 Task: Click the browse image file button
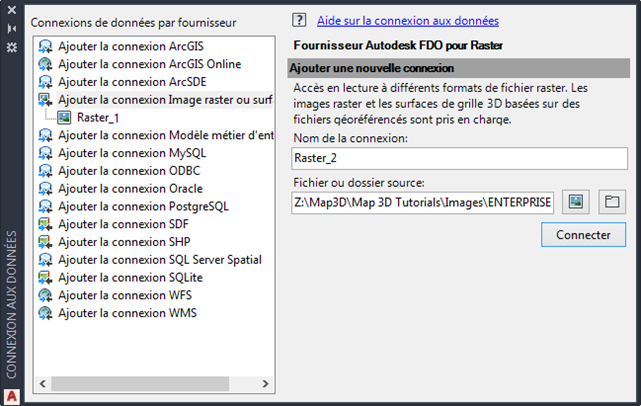click(576, 202)
